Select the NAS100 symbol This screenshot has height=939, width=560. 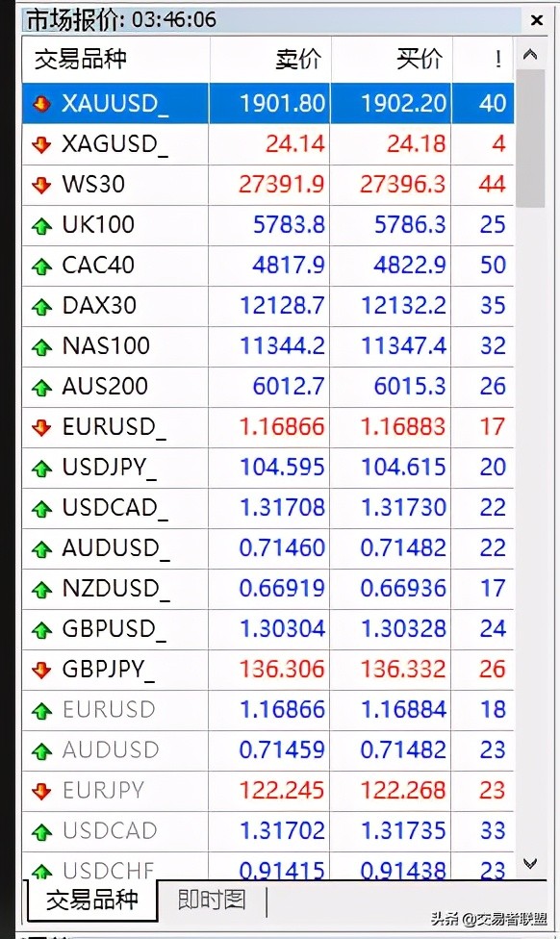pyautogui.click(x=106, y=346)
